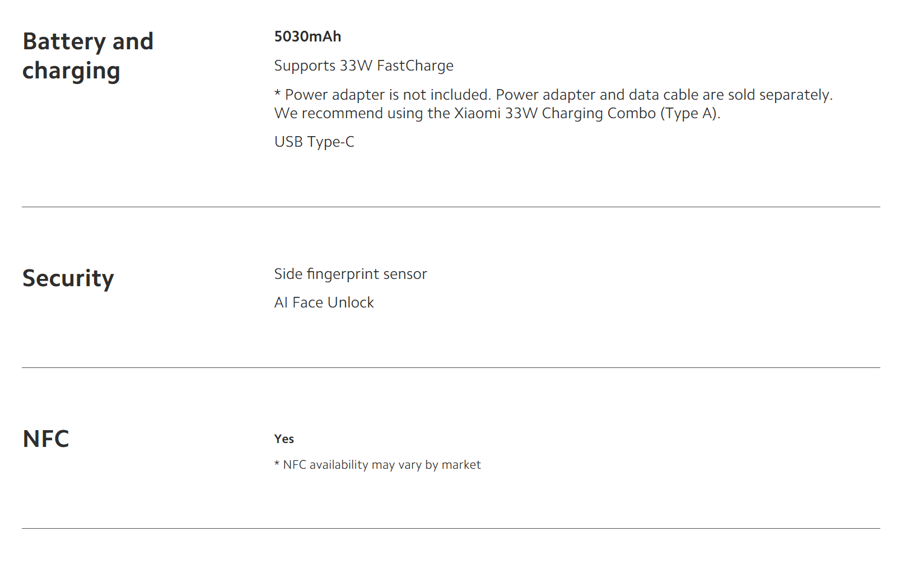Click the power adapter not included note
This screenshot has width=924, height=564.
pyautogui.click(x=553, y=95)
